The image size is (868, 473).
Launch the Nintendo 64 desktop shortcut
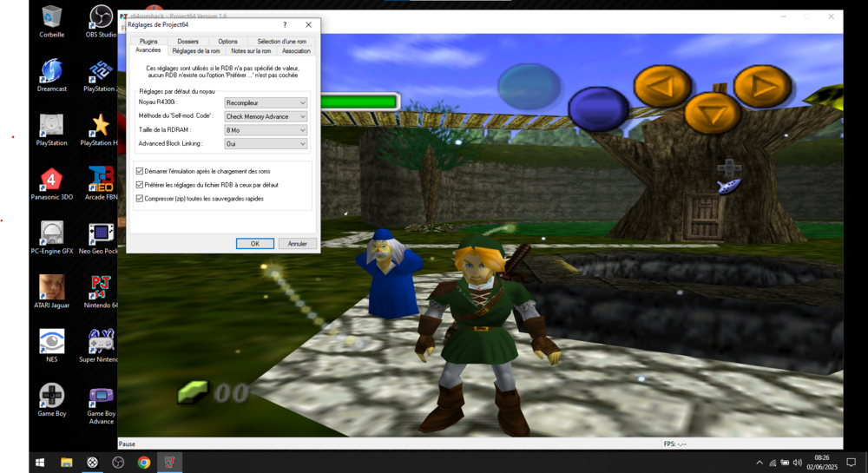tap(101, 288)
